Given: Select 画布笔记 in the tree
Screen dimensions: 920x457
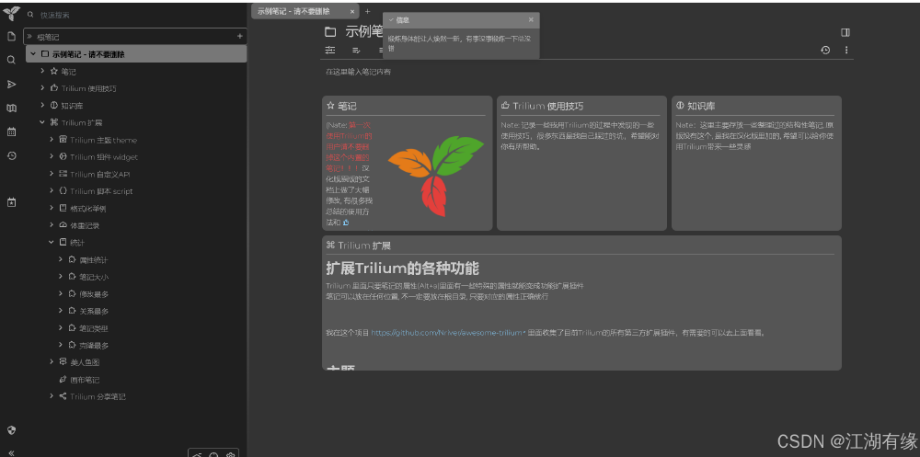Looking at the screenshot, I should tap(85, 380).
